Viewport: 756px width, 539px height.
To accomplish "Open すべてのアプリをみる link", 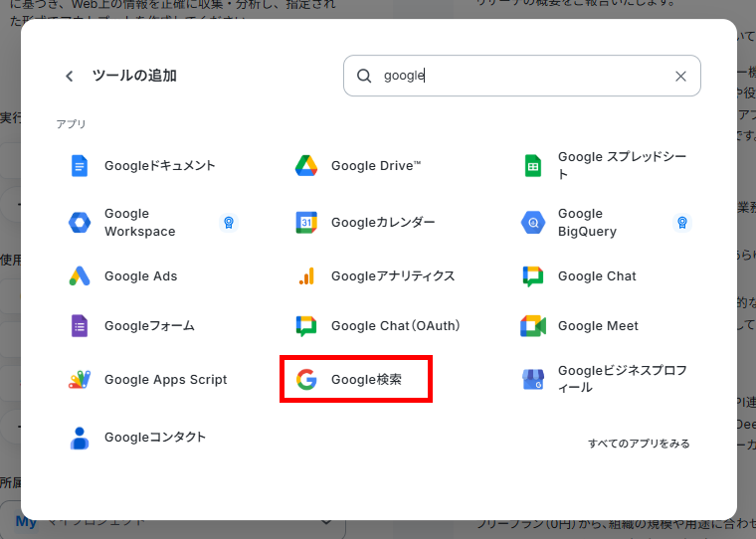I will (639, 444).
